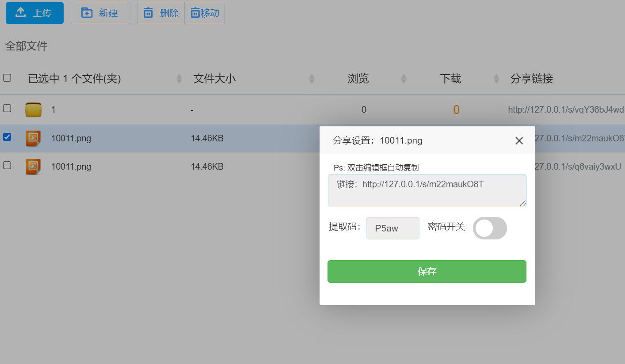
Task: Close the share settings dialog
Action: [x=519, y=140]
